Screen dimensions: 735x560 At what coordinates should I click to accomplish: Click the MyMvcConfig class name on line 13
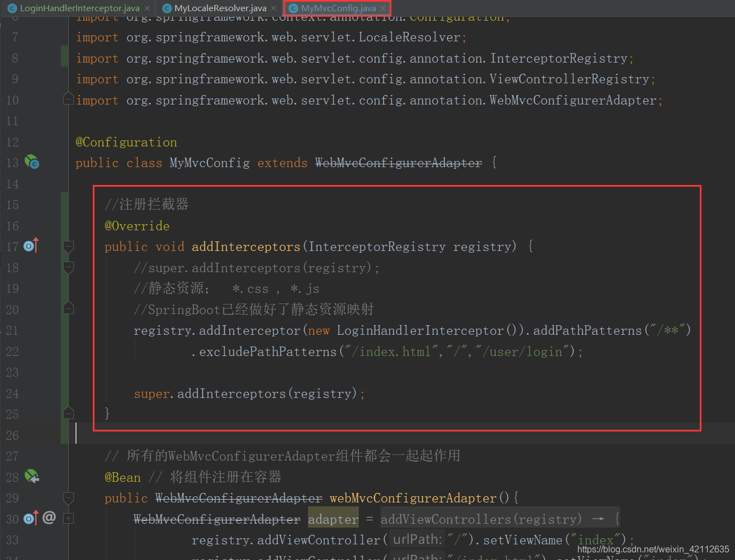point(210,163)
